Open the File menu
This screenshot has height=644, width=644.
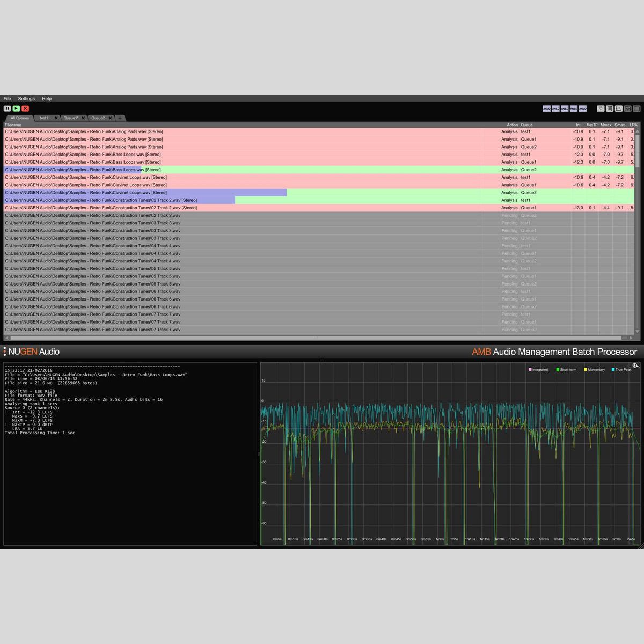(x=7, y=99)
